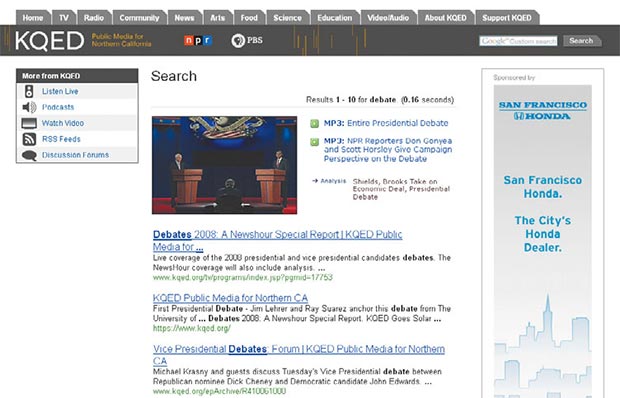Go to the News tab
620x398 pixels.
[x=184, y=18]
